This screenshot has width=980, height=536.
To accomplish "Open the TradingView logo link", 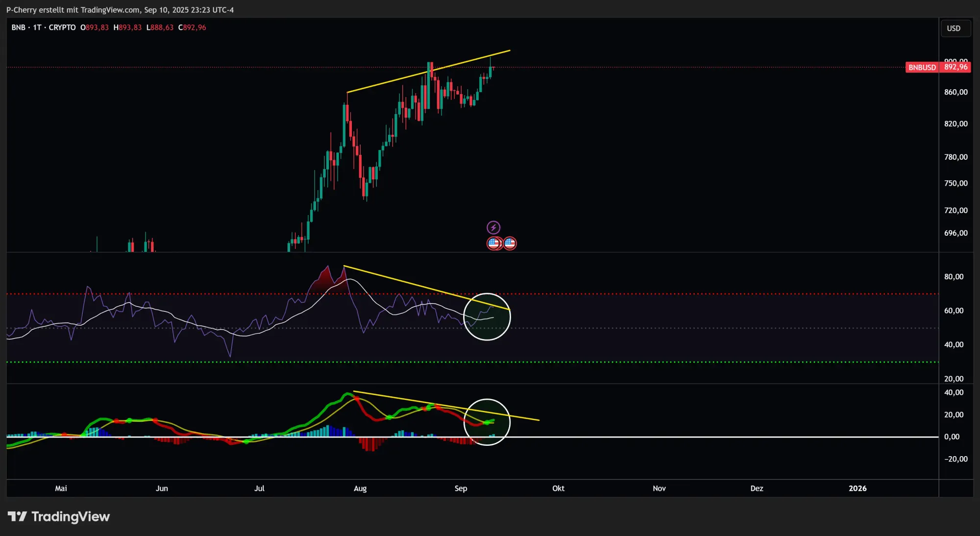I will click(x=59, y=516).
